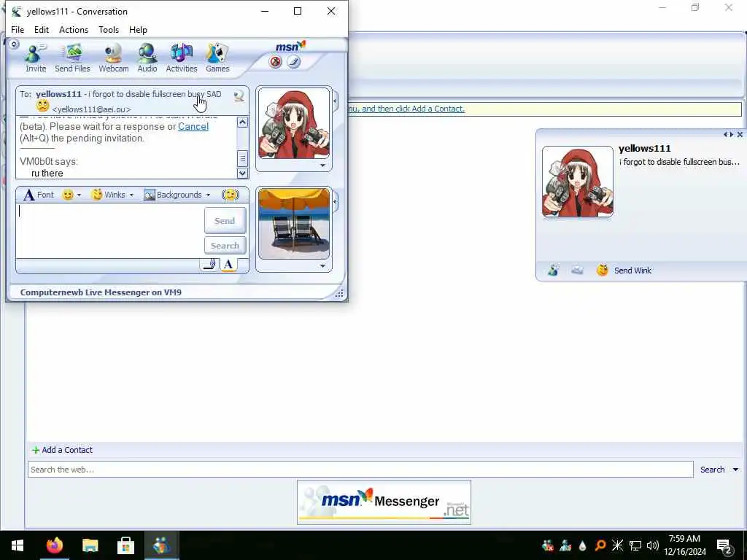This screenshot has width=747, height=560.
Task: Open the Edit menu
Action: point(42,29)
